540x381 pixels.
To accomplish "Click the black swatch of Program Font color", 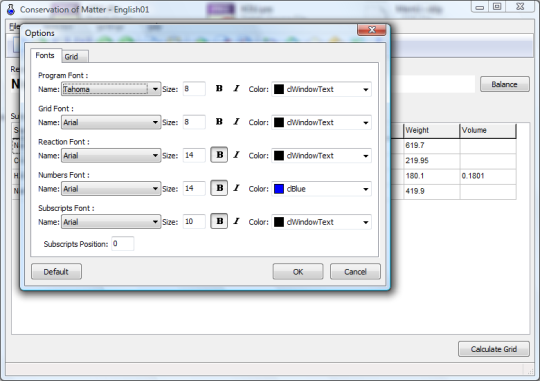I will (x=279, y=89).
